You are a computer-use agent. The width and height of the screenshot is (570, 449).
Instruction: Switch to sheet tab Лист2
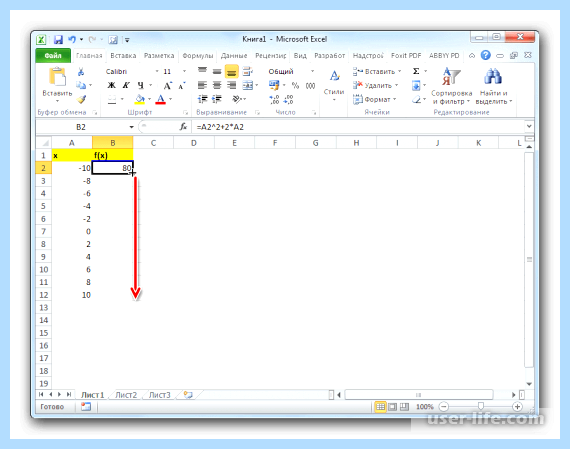pos(126,395)
